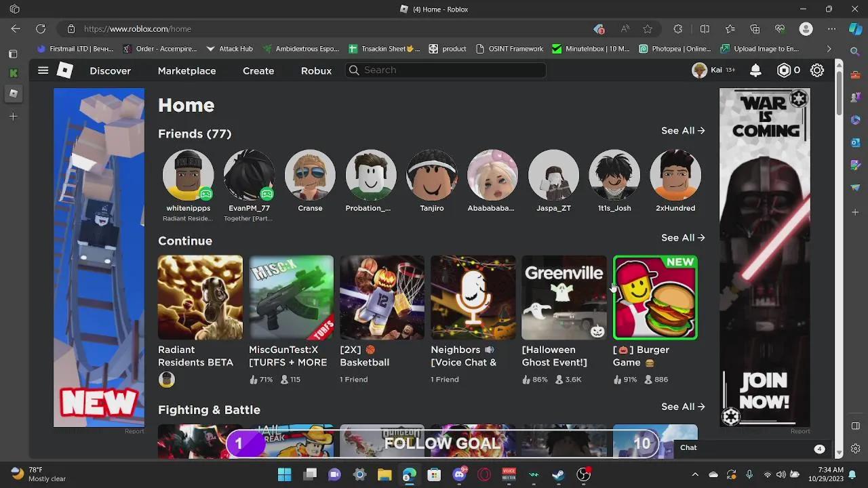Open the Robux balance icon
The image size is (868, 488).
784,70
